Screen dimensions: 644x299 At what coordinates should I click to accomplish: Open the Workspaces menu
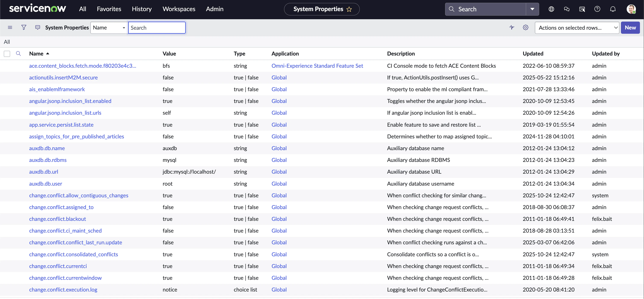[179, 9]
